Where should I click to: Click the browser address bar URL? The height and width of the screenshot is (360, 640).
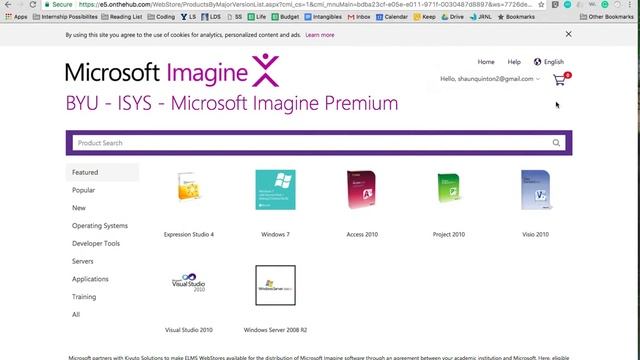(305, 4)
